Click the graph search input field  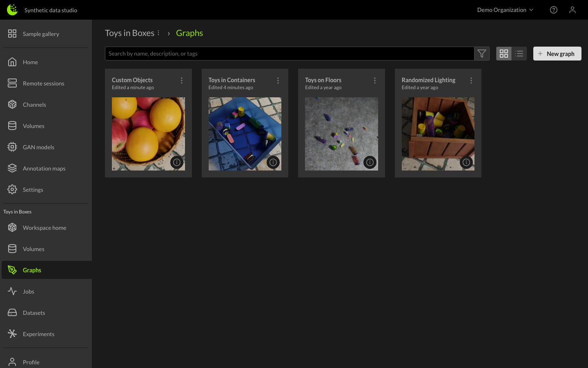pyautogui.click(x=289, y=54)
